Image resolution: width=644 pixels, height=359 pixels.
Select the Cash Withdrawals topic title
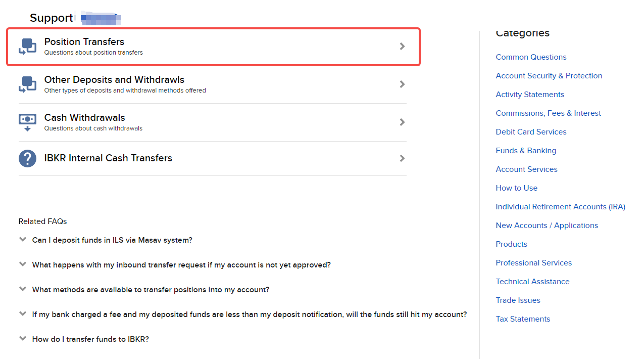84,118
